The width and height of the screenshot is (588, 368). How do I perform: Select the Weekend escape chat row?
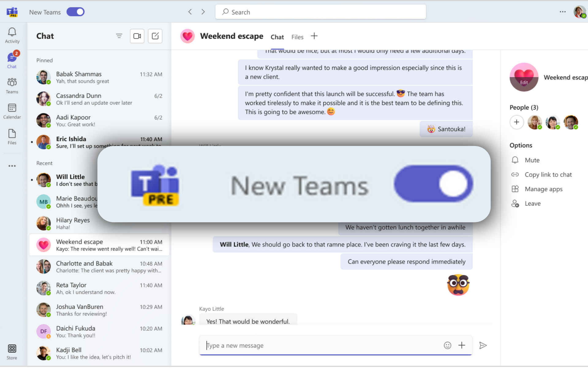(x=99, y=245)
